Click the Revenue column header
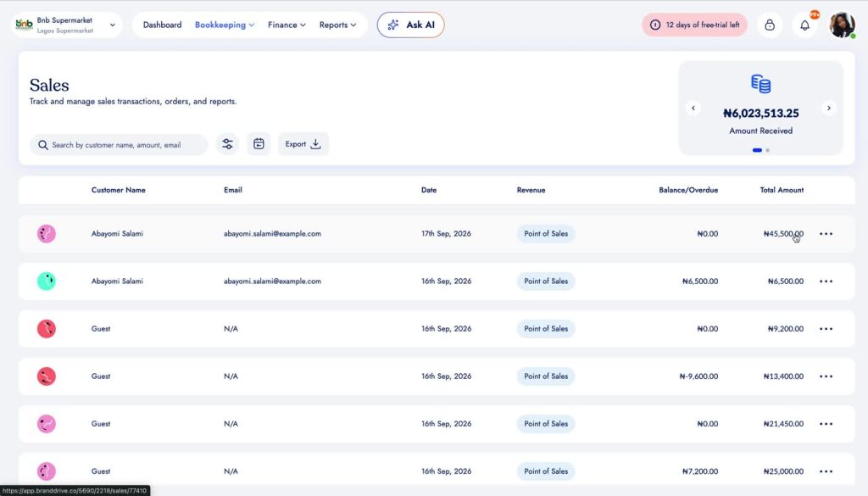The width and height of the screenshot is (868, 496). click(x=531, y=190)
